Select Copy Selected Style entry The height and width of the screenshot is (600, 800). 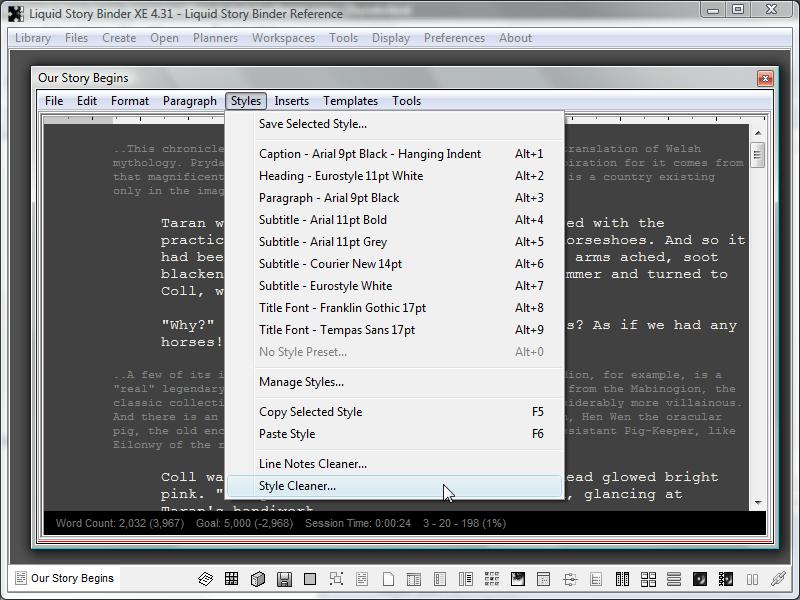pos(310,412)
